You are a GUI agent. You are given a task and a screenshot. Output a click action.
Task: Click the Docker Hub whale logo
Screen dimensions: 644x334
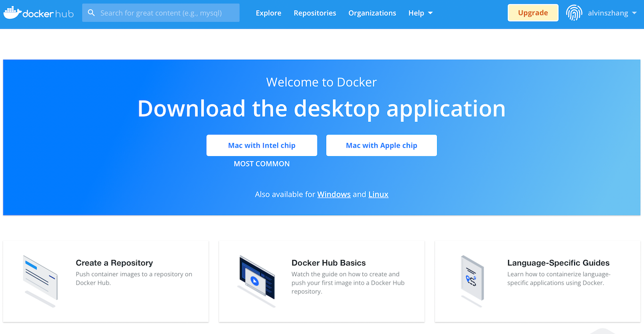pos(38,13)
